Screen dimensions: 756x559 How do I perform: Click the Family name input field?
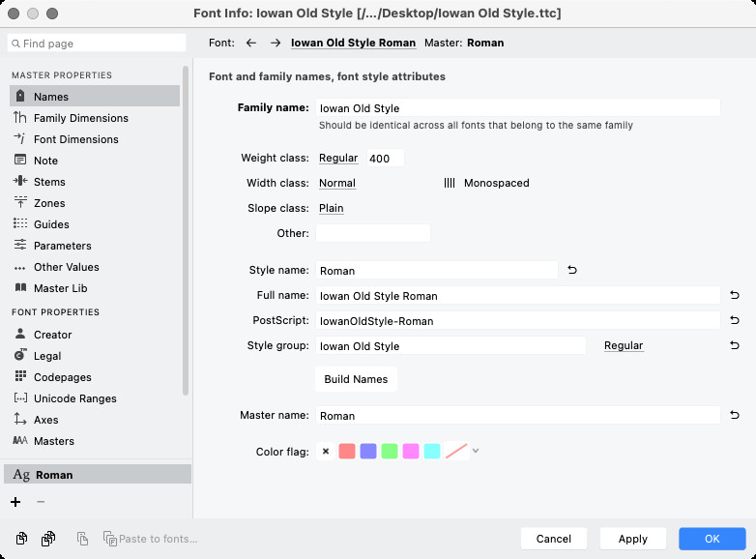point(518,107)
